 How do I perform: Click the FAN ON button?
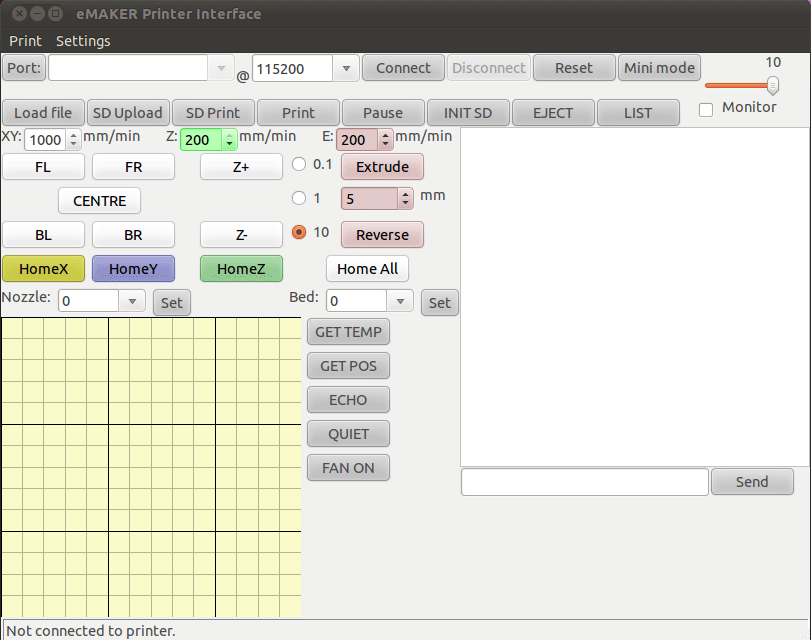[x=348, y=468]
